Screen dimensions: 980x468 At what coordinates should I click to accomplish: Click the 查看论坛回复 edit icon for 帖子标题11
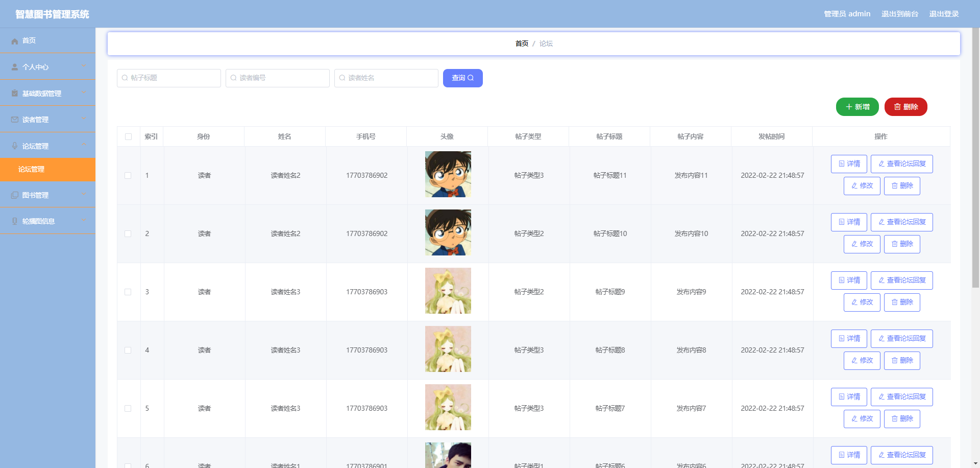881,164
